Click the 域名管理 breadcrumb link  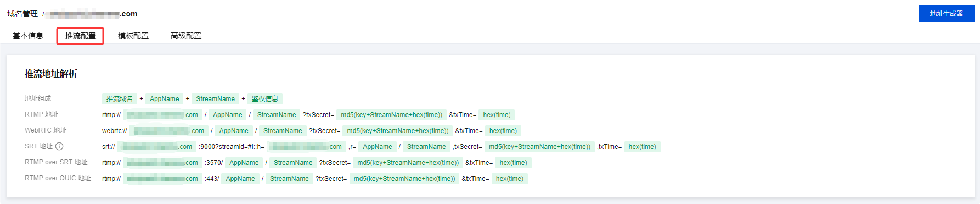22,14
